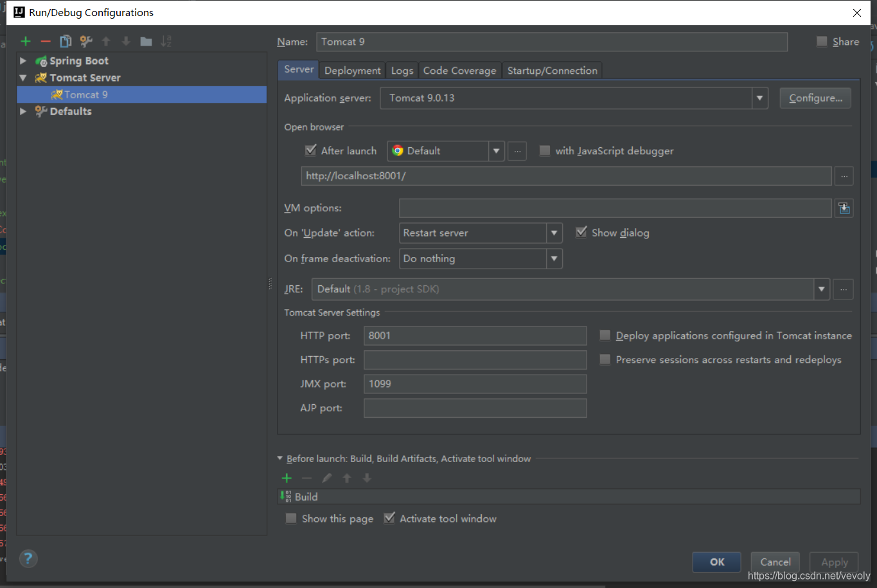Expand VM options editor icon
This screenshot has width=877, height=588.
coord(844,208)
